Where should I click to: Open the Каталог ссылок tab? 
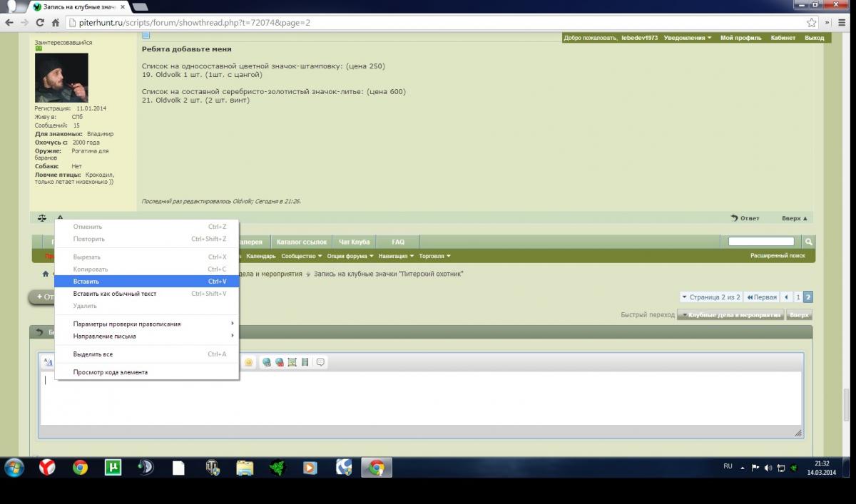pyautogui.click(x=301, y=242)
